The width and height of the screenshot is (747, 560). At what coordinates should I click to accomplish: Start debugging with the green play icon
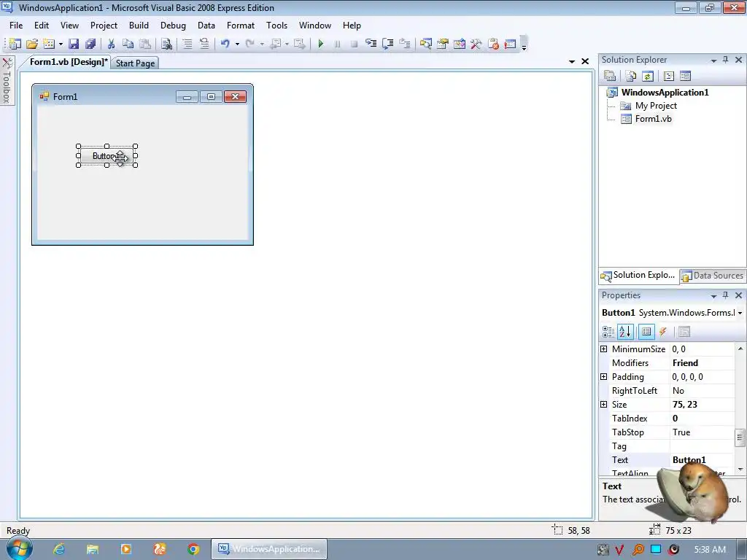point(321,44)
